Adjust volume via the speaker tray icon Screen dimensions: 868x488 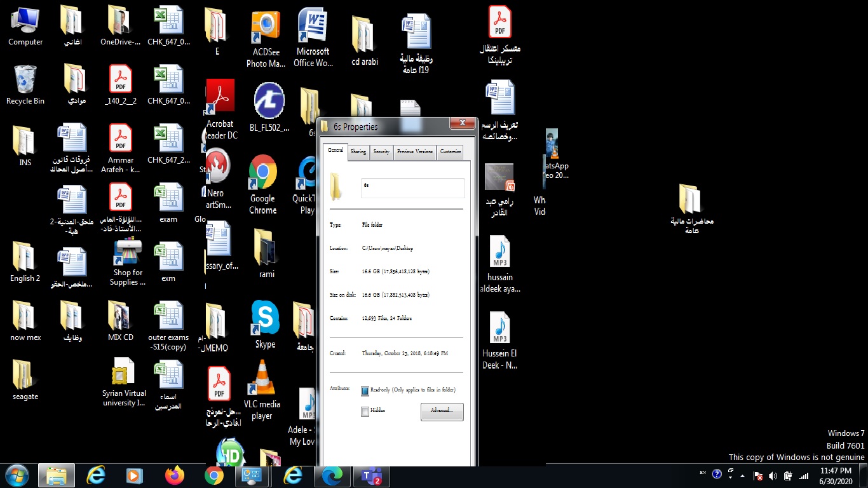coord(772,474)
